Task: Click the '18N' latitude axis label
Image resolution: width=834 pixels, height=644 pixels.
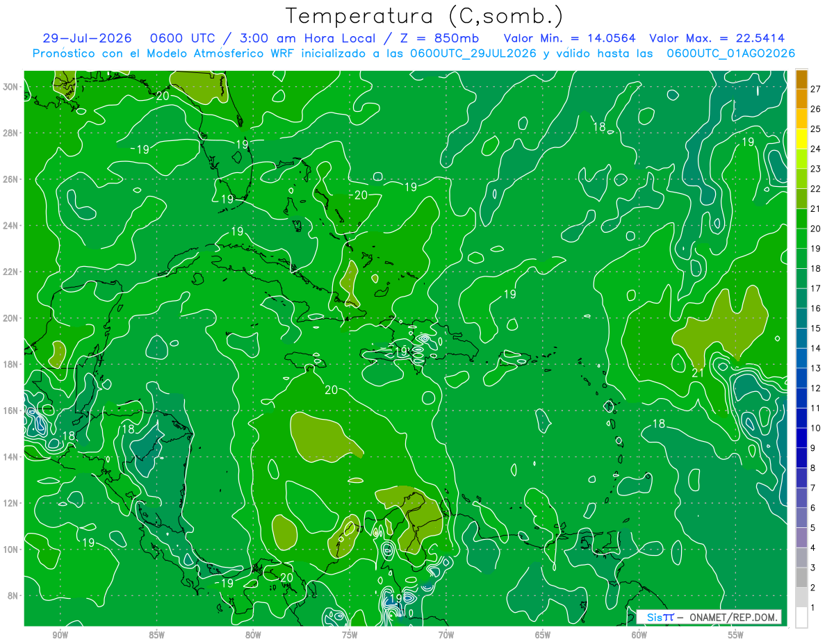Action: click(10, 364)
